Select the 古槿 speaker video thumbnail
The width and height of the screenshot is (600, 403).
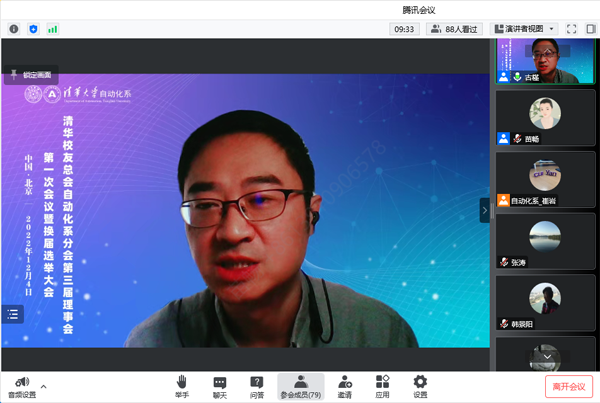[545, 61]
